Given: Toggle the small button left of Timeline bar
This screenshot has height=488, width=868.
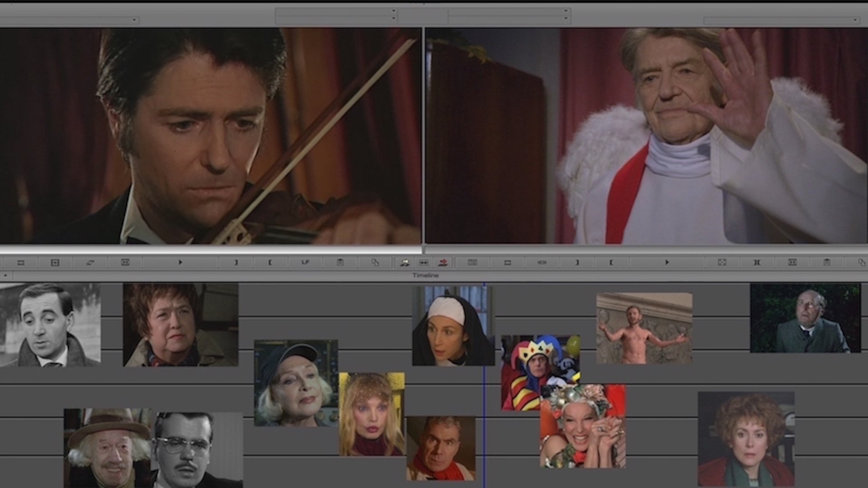Looking at the screenshot, I should click(x=5, y=275).
